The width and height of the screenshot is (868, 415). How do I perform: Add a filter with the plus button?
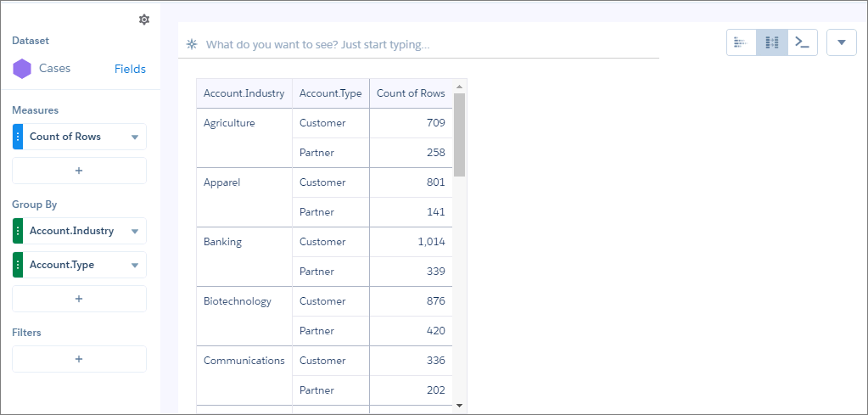click(79, 359)
